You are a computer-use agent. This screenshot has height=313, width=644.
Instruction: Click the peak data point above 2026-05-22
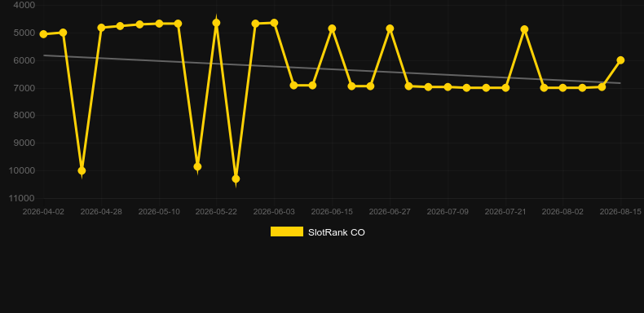217,23
